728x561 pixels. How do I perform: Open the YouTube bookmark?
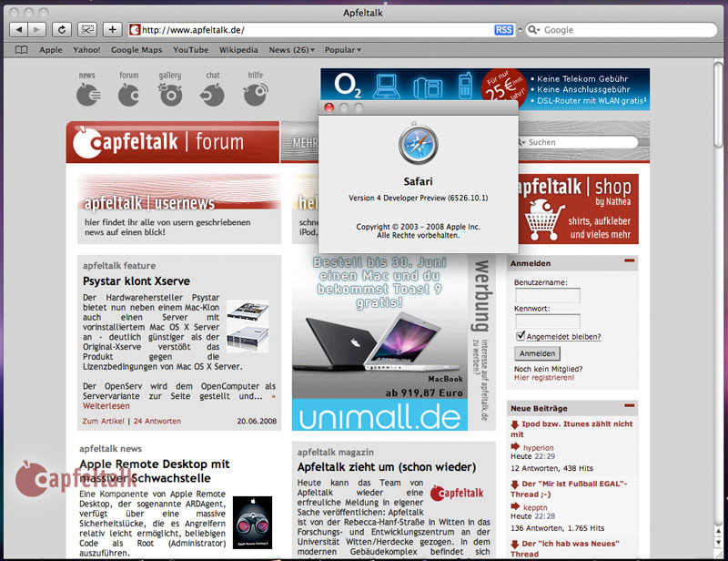click(190, 50)
